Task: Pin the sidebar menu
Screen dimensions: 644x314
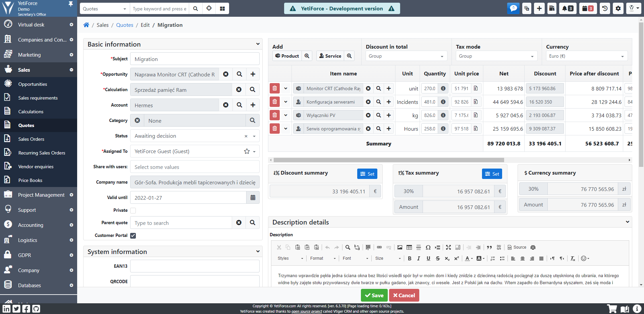Action: click(x=71, y=4)
